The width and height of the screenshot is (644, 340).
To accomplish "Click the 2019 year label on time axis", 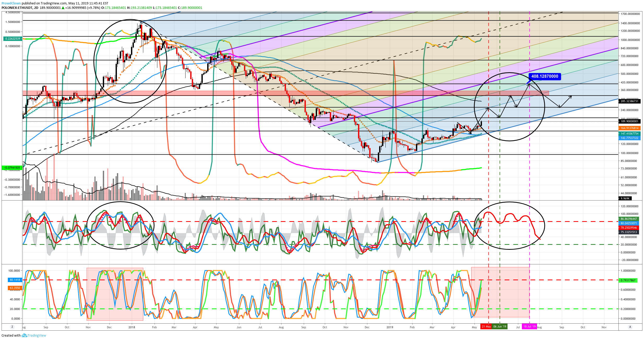I will (390, 327).
